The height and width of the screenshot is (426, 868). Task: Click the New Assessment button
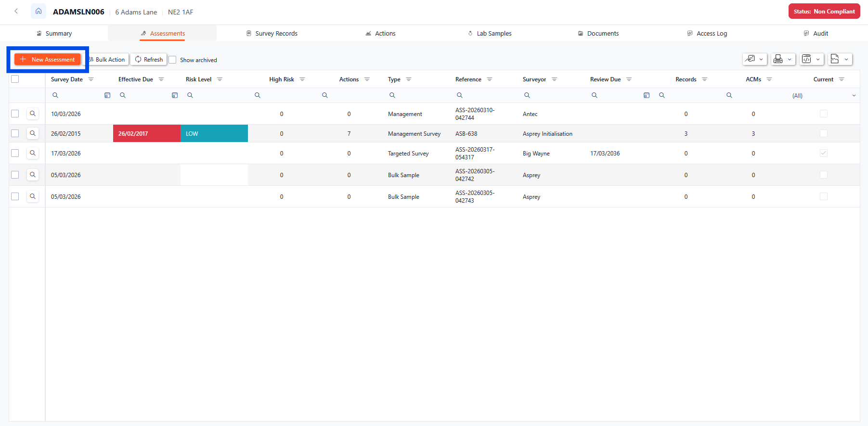[48, 59]
